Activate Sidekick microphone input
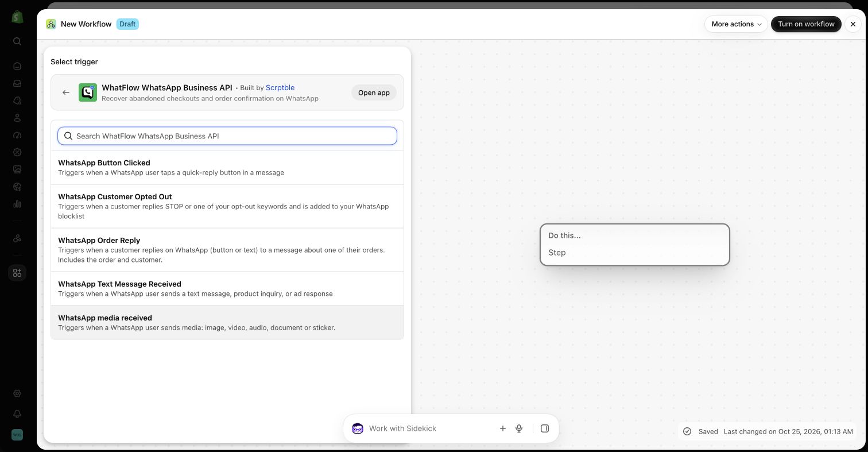This screenshot has height=452, width=868. (519, 428)
